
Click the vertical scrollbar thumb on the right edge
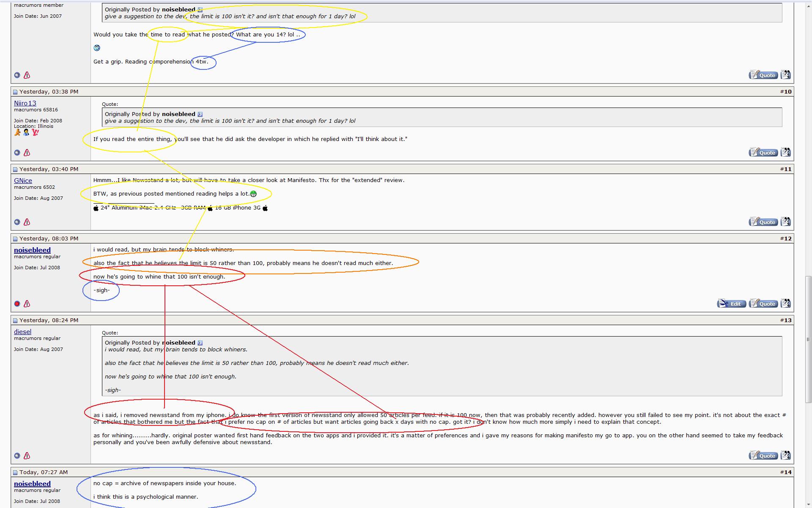tap(808, 340)
